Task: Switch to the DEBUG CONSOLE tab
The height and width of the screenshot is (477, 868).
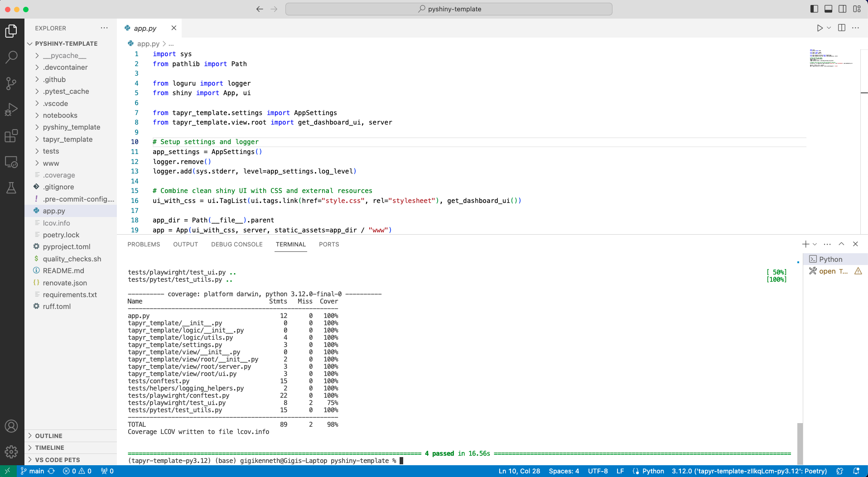Action: pyautogui.click(x=236, y=245)
